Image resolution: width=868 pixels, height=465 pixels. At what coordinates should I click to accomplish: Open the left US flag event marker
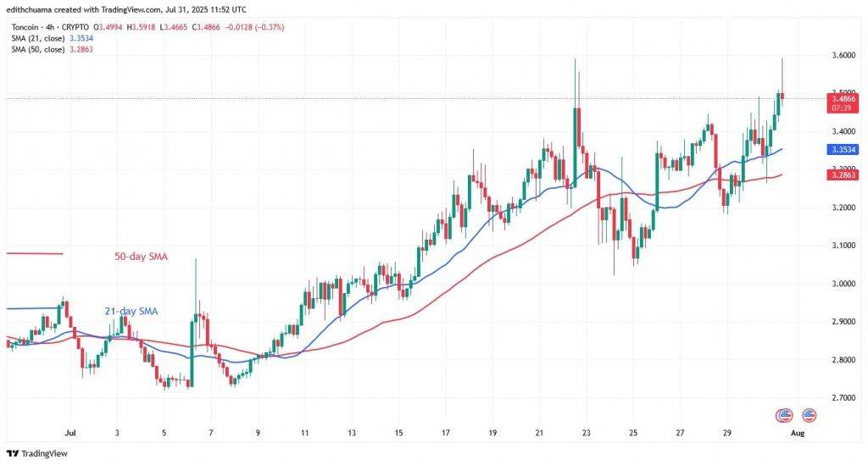[x=786, y=415]
